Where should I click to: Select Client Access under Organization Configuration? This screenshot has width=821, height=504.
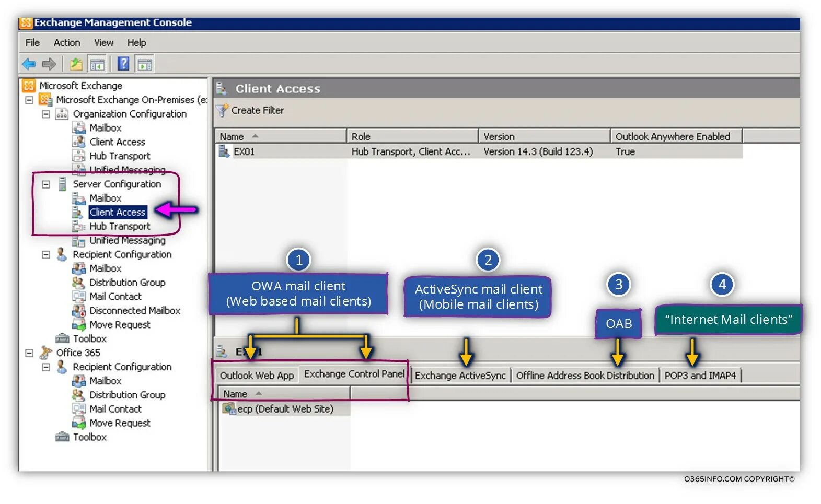[118, 142]
